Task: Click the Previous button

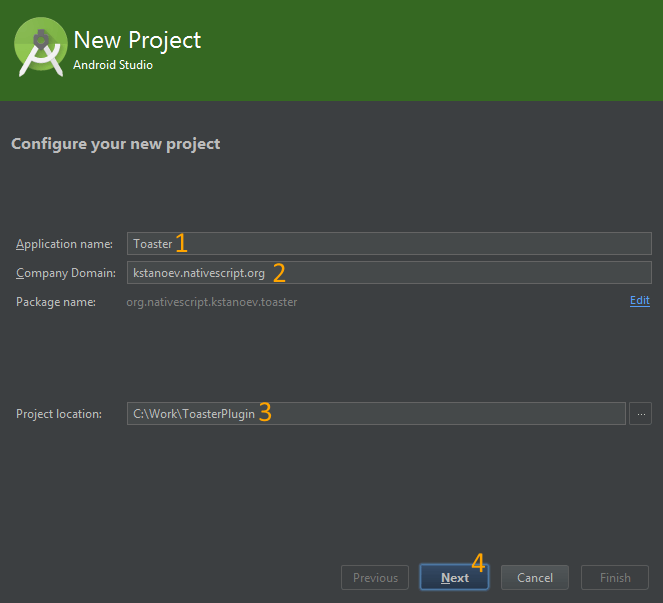Action: (375, 577)
